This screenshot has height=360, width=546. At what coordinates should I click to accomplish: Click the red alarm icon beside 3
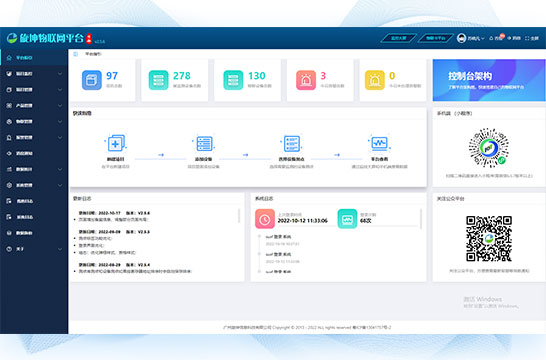[x=306, y=80]
